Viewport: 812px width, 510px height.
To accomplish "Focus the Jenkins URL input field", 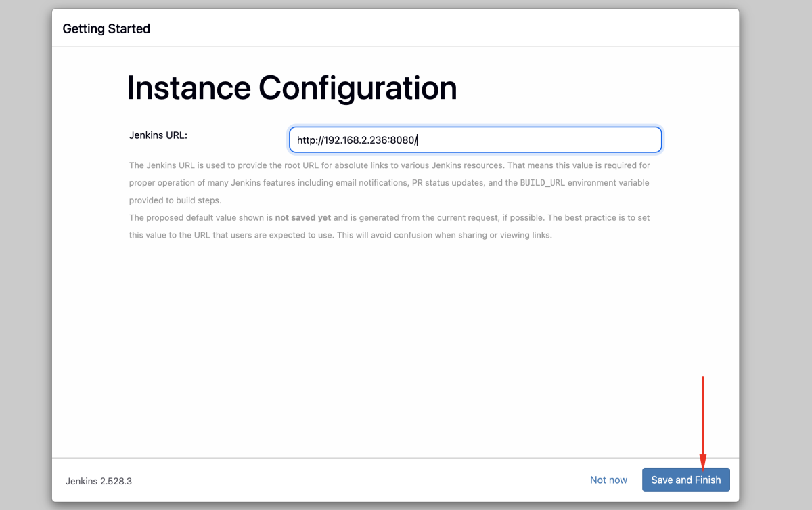I will pos(474,140).
